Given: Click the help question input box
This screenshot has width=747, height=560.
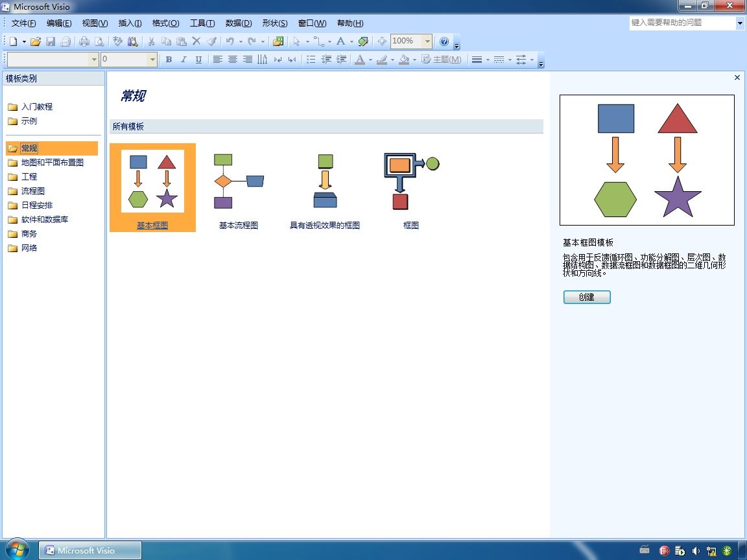Looking at the screenshot, I should tap(683, 23).
